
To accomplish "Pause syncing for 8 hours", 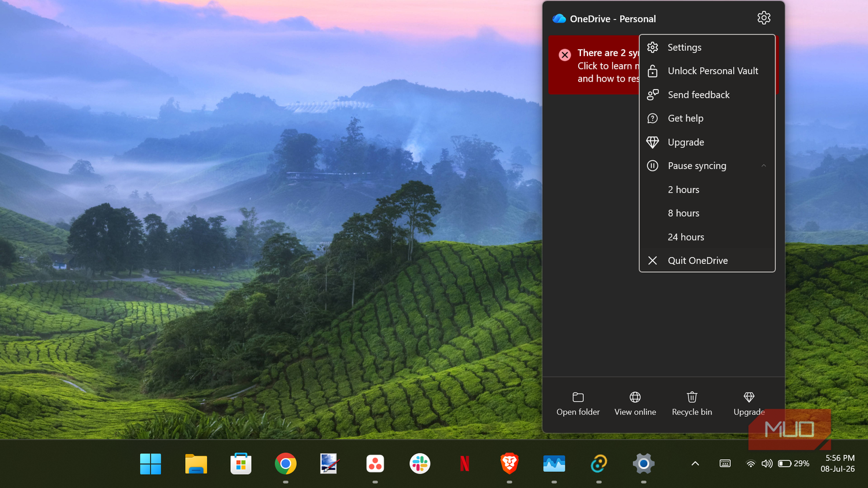I will pos(707,213).
